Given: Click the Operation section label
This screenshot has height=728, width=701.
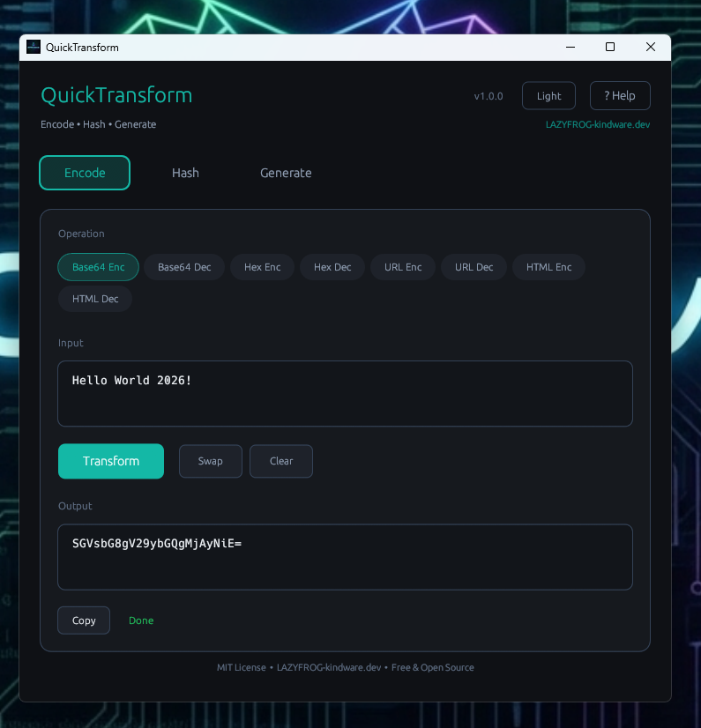Looking at the screenshot, I should tap(81, 234).
